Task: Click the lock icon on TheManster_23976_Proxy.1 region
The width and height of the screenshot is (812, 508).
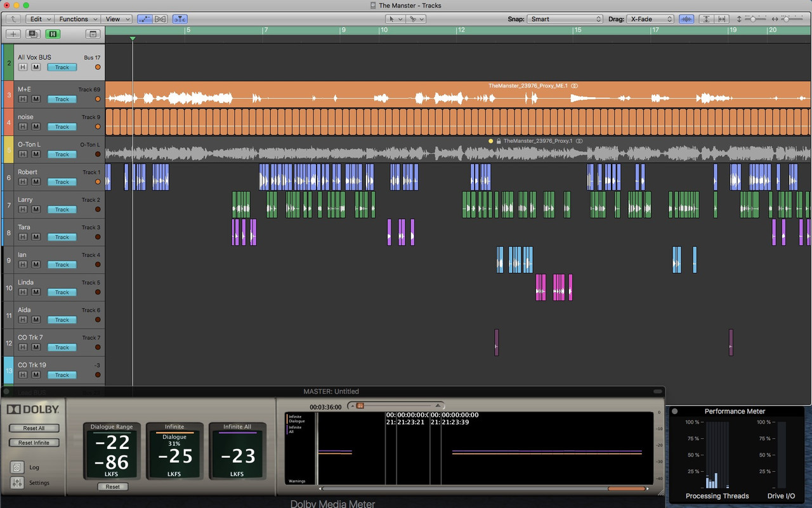Action: (499, 141)
